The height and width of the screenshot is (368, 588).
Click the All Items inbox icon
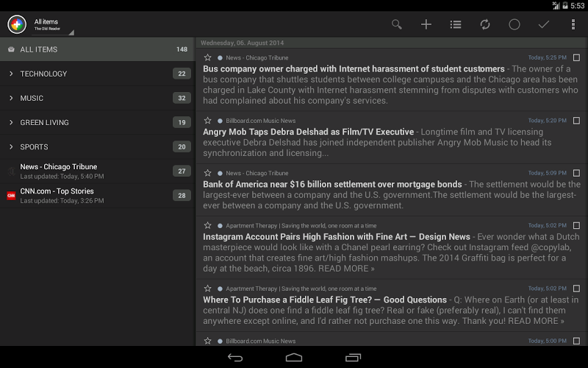coord(11,49)
